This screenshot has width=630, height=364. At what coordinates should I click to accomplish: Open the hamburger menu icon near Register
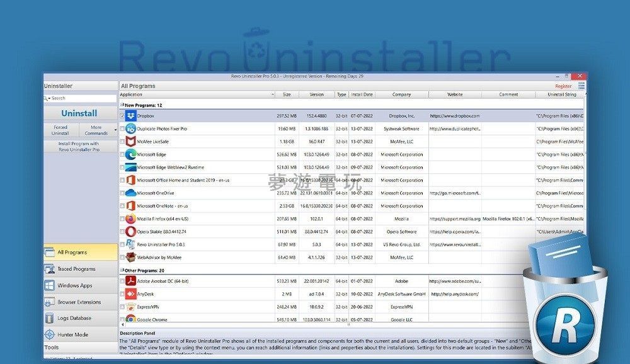(x=581, y=86)
